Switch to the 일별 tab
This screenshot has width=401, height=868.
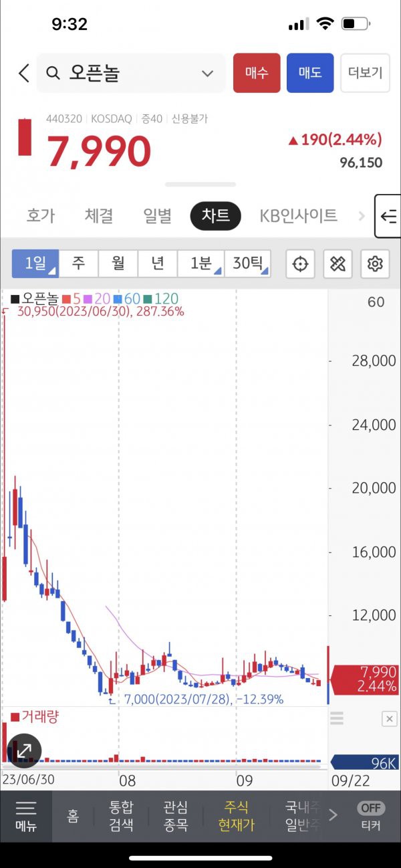pos(157,216)
